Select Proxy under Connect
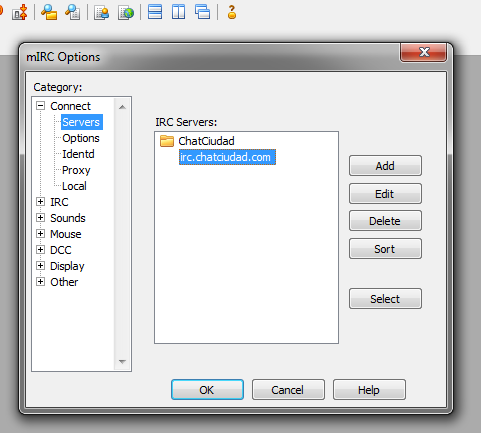 pyautogui.click(x=76, y=170)
